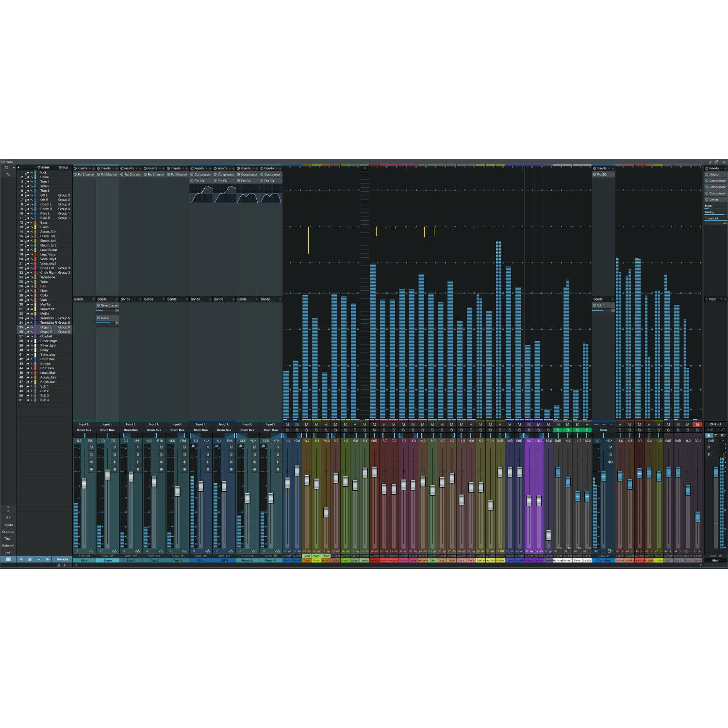Open console options with the wrench icon
The height and width of the screenshot is (728, 728).
coord(8,174)
